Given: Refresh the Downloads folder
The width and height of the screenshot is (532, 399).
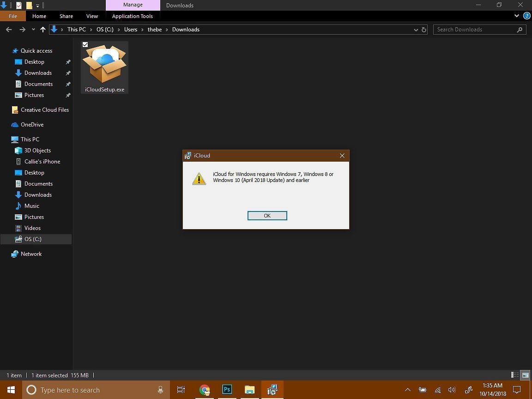Looking at the screenshot, I should click(x=424, y=30).
